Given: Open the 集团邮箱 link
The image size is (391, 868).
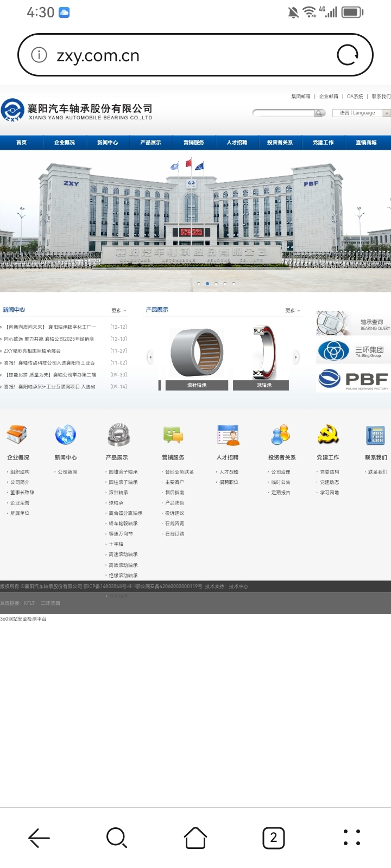Looking at the screenshot, I should click(301, 97).
